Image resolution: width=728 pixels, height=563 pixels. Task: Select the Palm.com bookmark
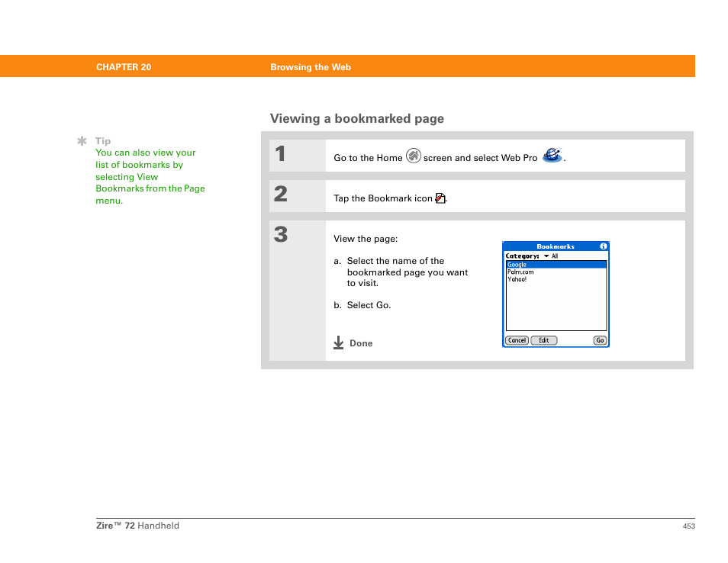pos(520,272)
